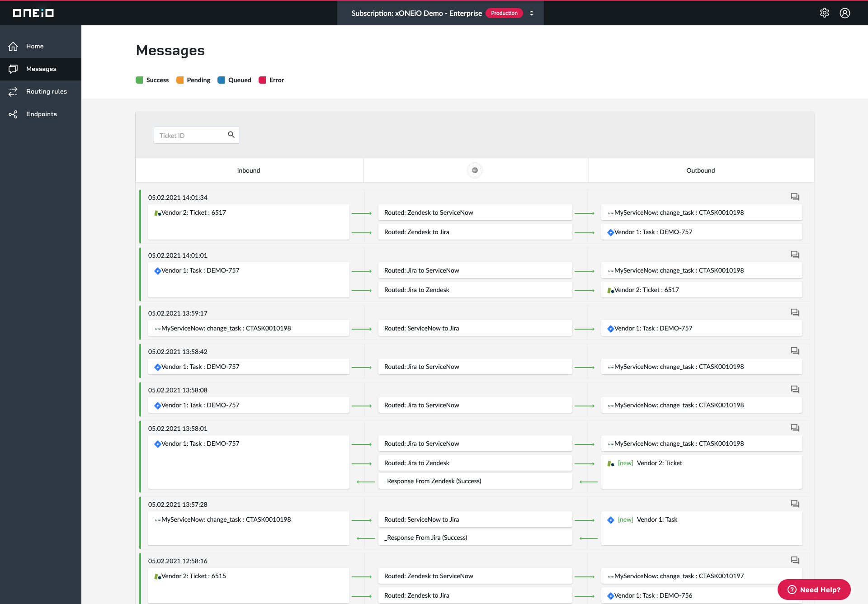Click the Endpoints nodes icon
This screenshot has width=868, height=604.
tap(13, 114)
